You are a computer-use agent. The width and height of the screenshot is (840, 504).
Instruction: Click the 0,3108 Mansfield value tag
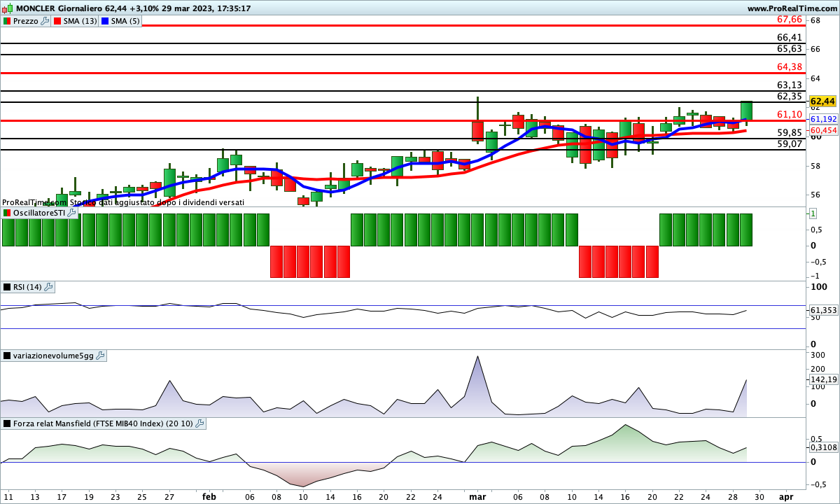(824, 447)
